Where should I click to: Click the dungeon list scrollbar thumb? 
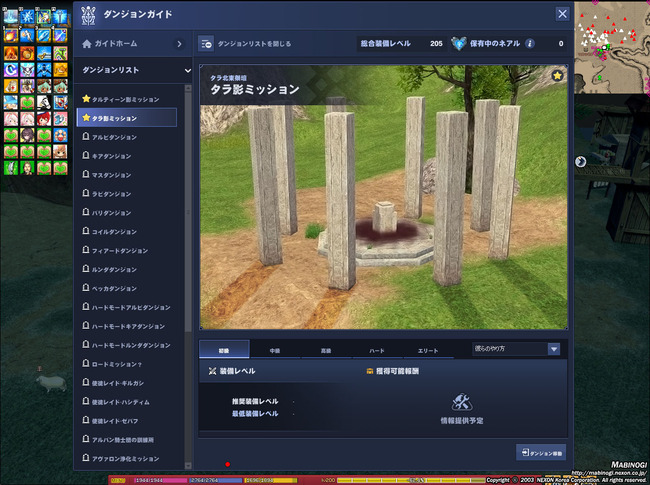(188, 211)
